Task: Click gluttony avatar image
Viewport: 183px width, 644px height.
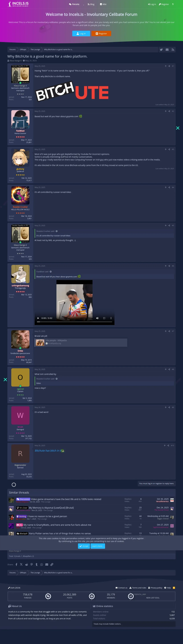Action: [x=20, y=157]
